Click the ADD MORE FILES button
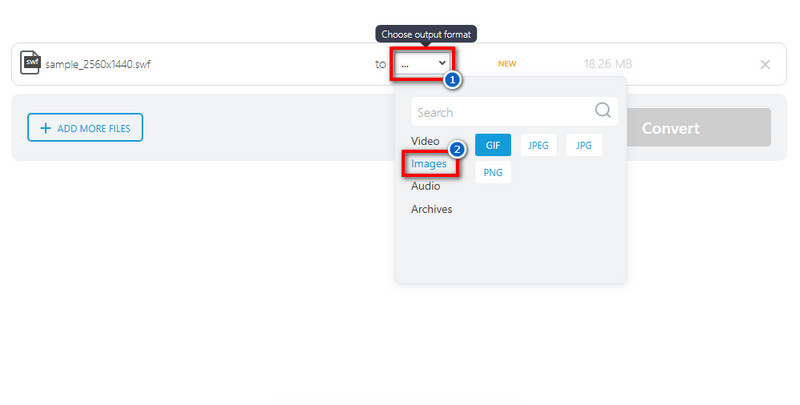 85,128
